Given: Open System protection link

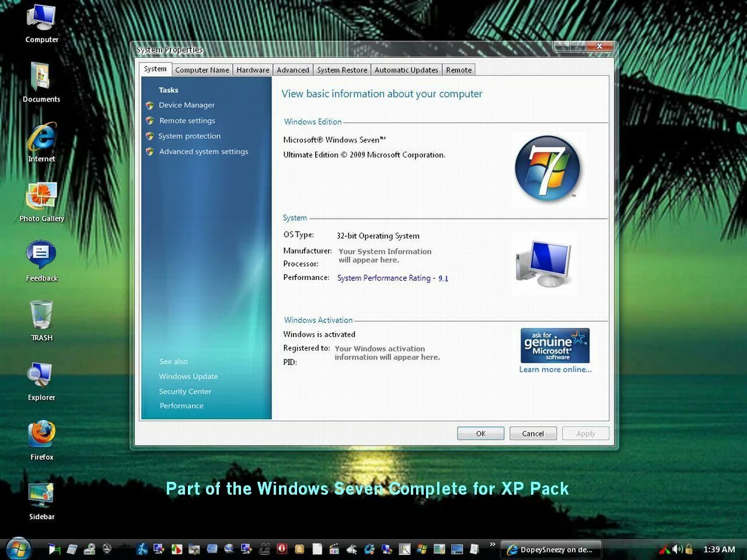Looking at the screenshot, I should (190, 136).
